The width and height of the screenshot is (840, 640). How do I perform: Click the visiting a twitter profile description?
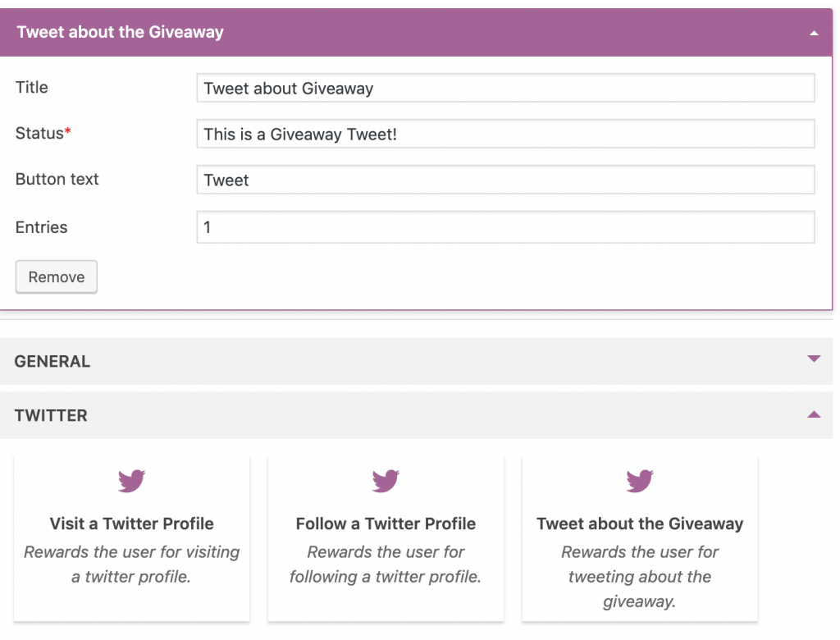pos(132,565)
